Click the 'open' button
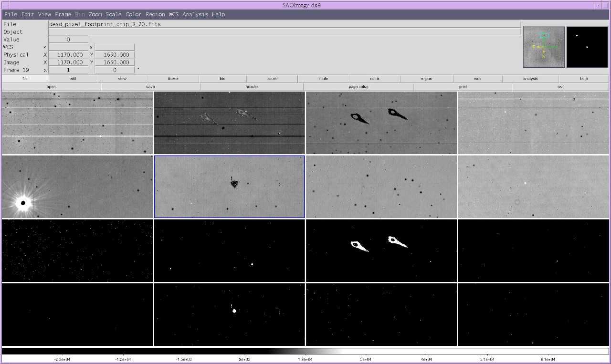The image size is (611, 364). pyautogui.click(x=51, y=87)
